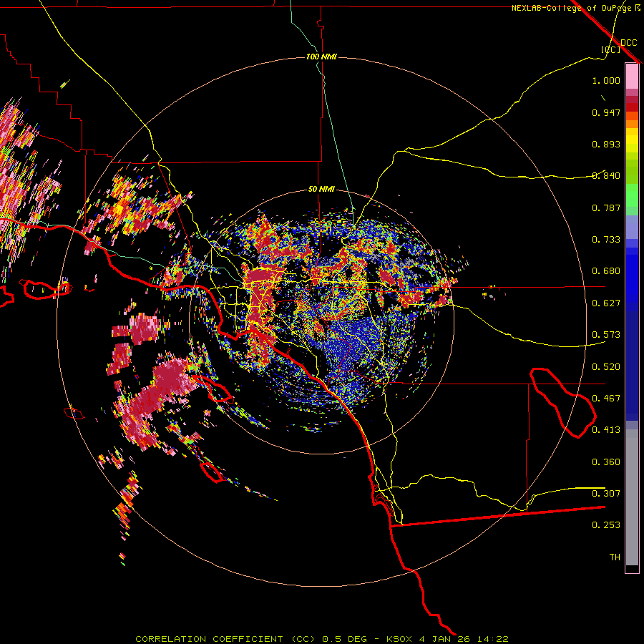Click the [CC] label above the color bar
The width and height of the screenshot is (644, 644).
[x=610, y=49]
